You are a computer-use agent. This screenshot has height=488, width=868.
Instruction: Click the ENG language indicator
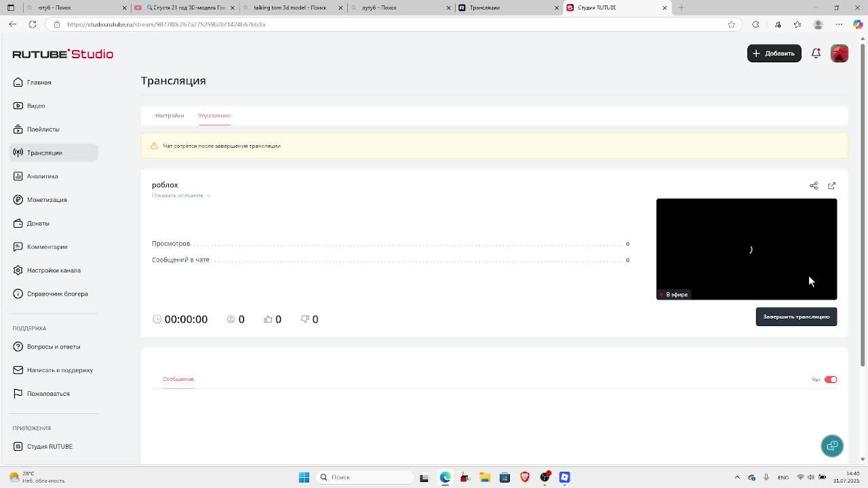click(783, 477)
